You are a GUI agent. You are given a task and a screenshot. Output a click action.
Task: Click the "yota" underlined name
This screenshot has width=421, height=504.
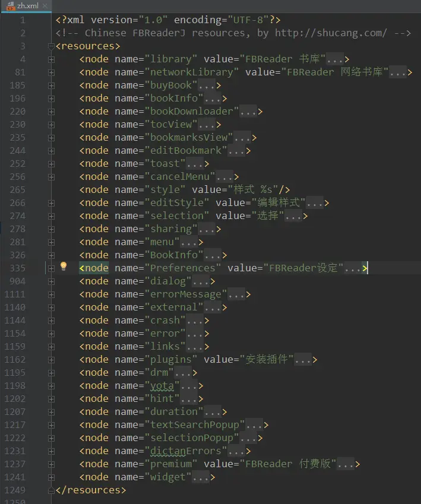(162, 386)
